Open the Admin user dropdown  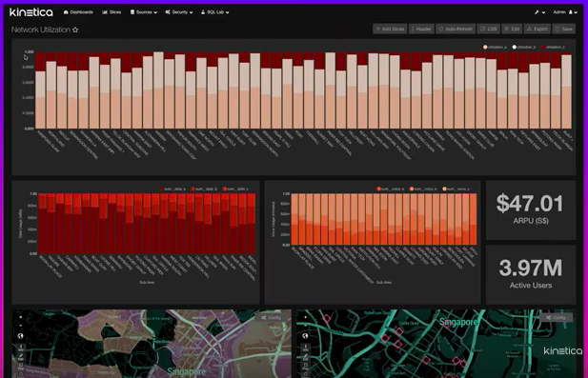coord(565,12)
